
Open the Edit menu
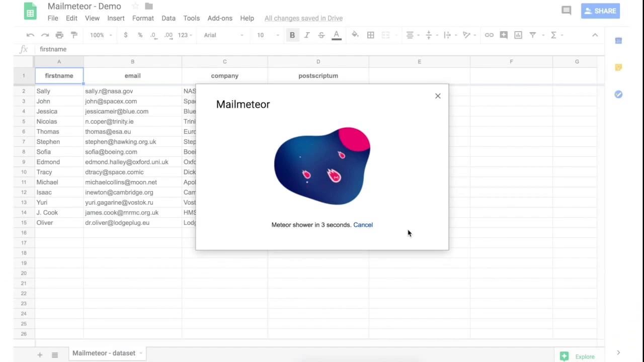(x=71, y=18)
